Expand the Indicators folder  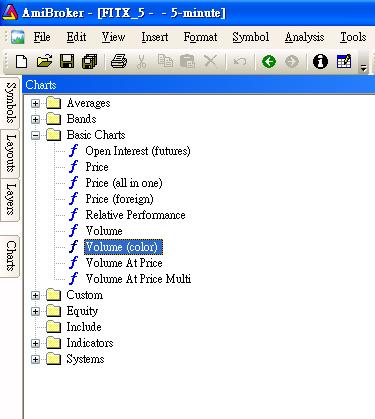(x=35, y=343)
